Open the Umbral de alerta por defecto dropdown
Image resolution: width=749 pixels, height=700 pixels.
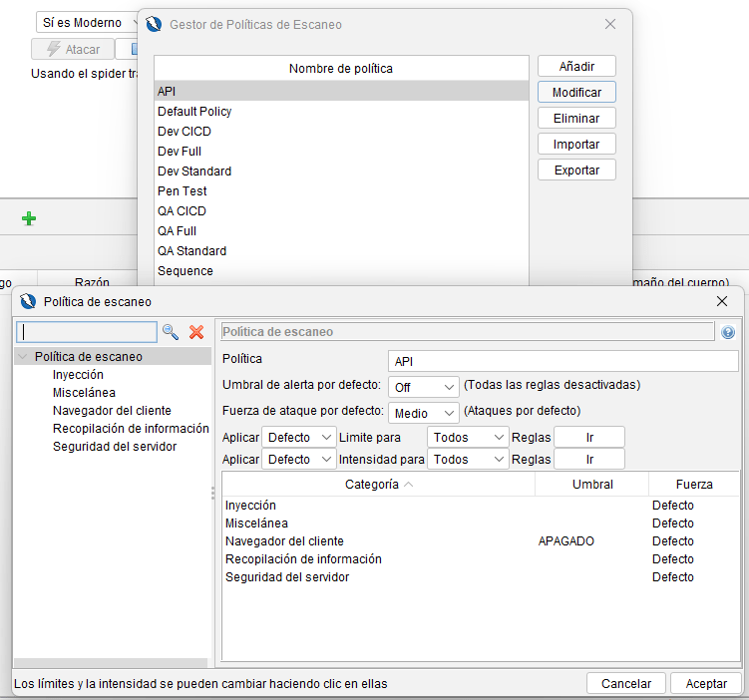tap(423, 386)
